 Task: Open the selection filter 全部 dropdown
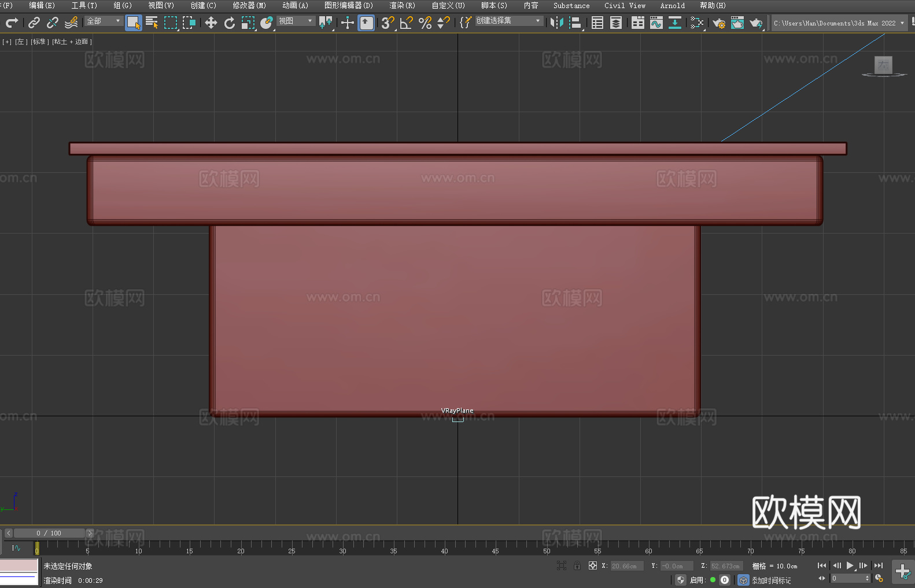[104, 21]
